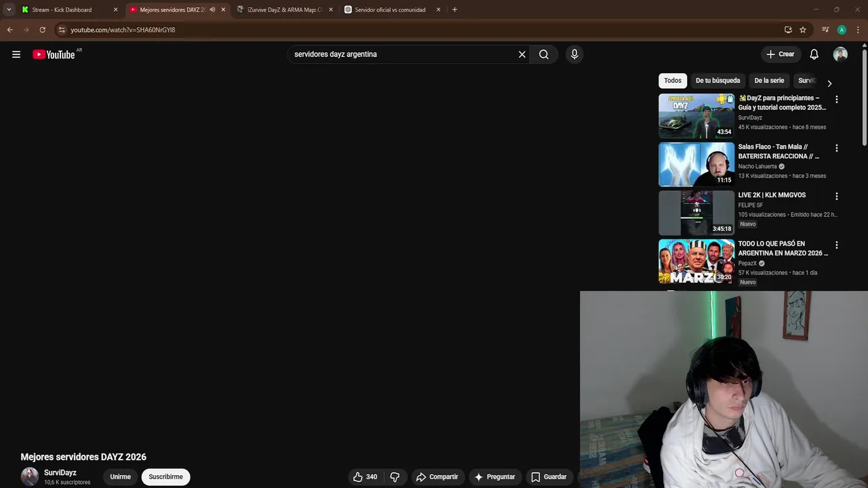
Task: Open browser media controls icon
Action: [x=825, y=30]
